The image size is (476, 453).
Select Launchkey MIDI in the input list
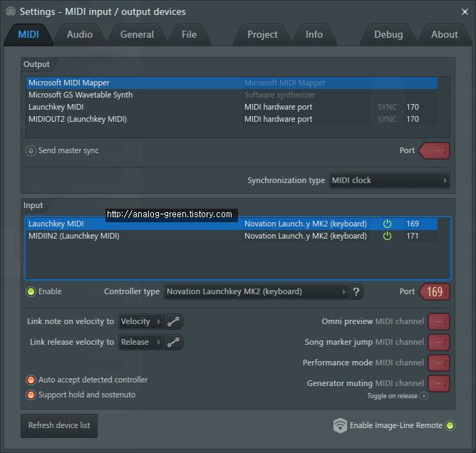(232, 224)
